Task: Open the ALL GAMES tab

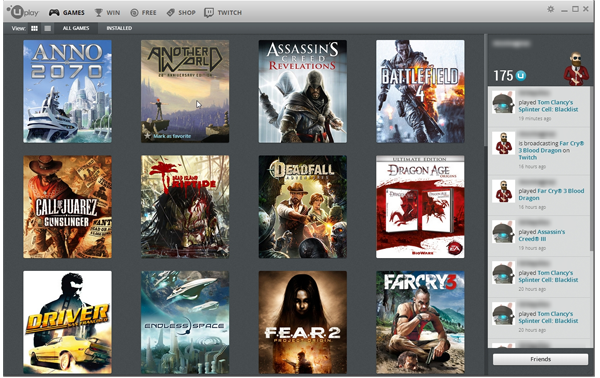Action: point(76,28)
